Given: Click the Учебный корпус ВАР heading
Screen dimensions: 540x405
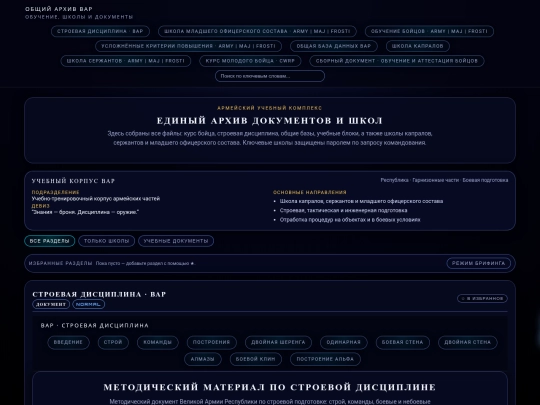Looking at the screenshot, I should point(73,181).
